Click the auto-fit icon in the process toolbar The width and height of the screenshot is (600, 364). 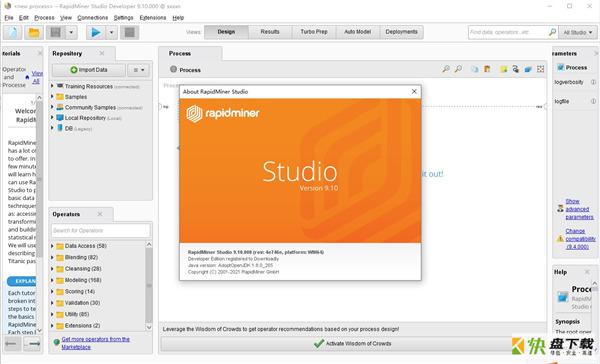(x=540, y=69)
